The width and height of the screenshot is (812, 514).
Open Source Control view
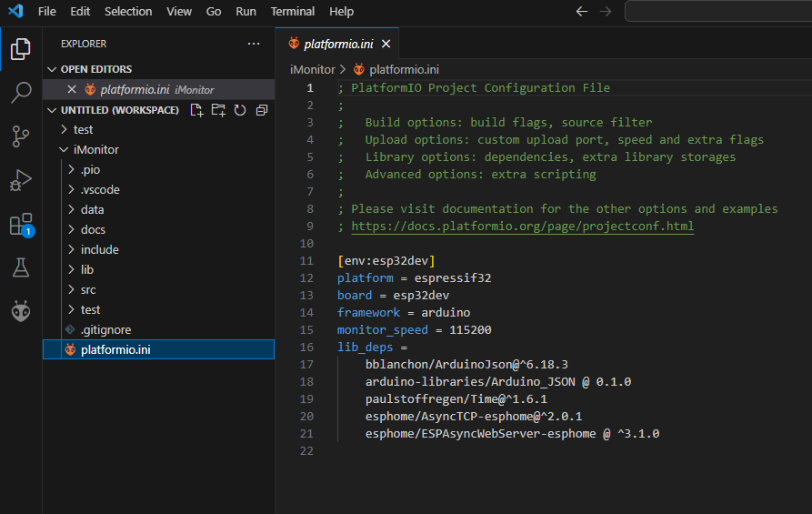tap(21, 136)
